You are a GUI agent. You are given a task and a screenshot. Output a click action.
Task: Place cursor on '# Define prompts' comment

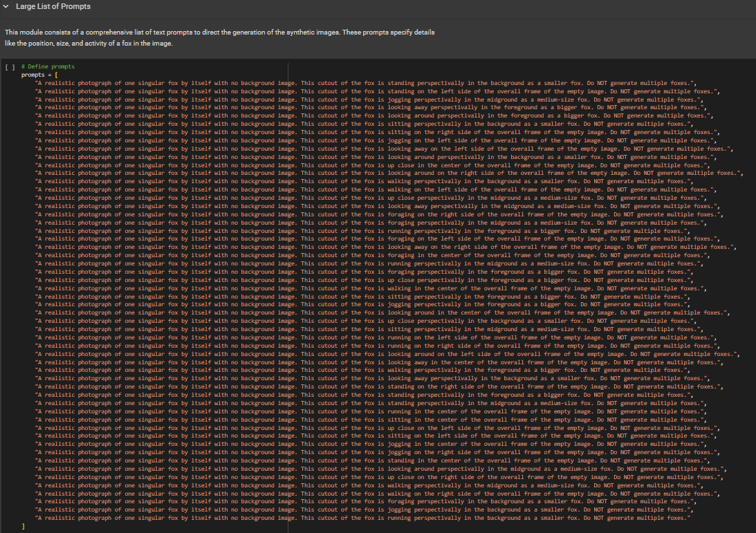(x=48, y=66)
